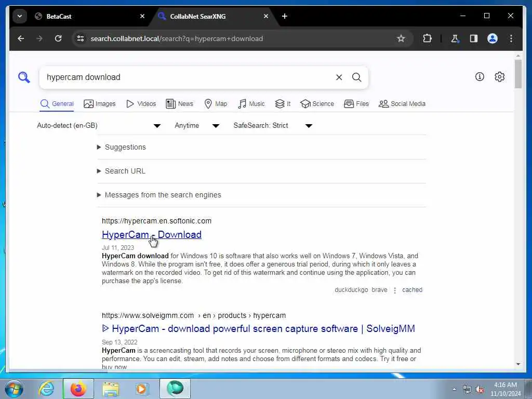This screenshot has width=532, height=399.
Task: Open the SafeSearch: Strict dropdown
Action: coord(273,126)
